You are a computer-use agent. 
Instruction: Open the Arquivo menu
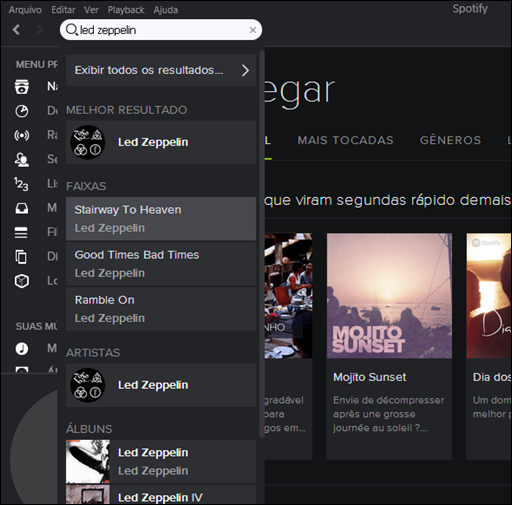point(25,10)
